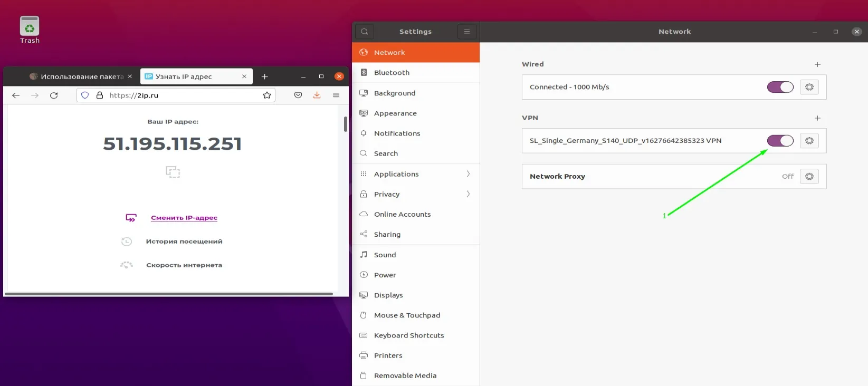Viewport: 868px width, 386px height.
Task: Select Network in Settings sidebar
Action: [416, 53]
